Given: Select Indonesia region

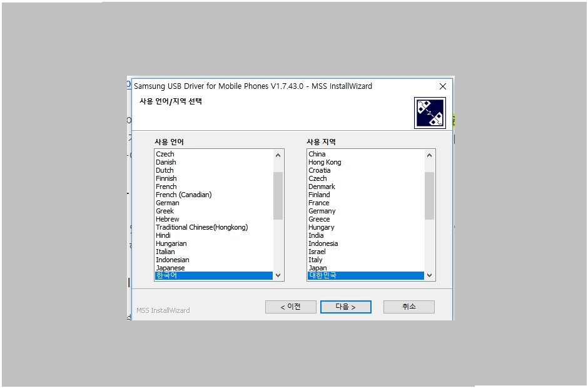Looking at the screenshot, I should coord(366,243).
